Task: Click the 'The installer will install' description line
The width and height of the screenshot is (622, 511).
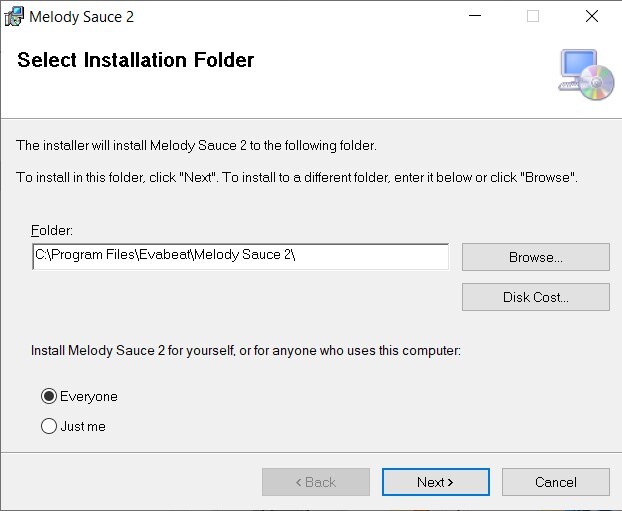Action: point(197,146)
